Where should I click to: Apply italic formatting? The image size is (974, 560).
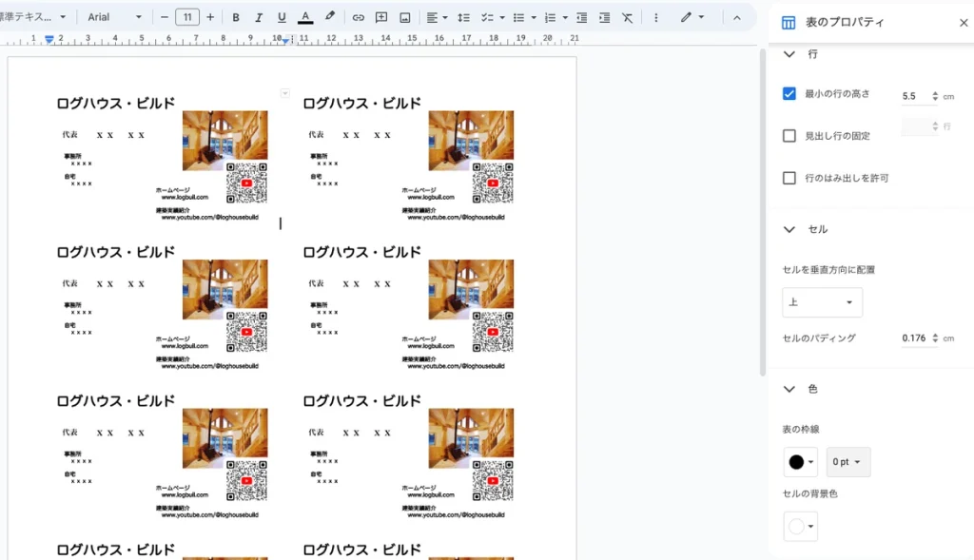click(x=259, y=17)
